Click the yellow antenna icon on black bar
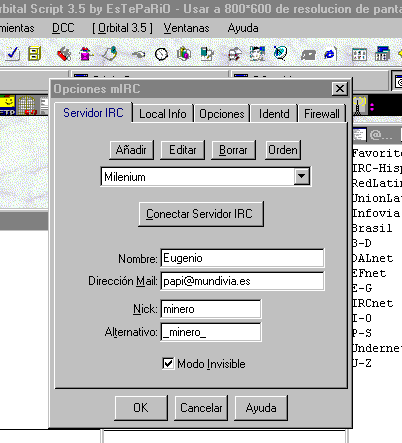Screen dimensions: 402x443 click(360, 106)
